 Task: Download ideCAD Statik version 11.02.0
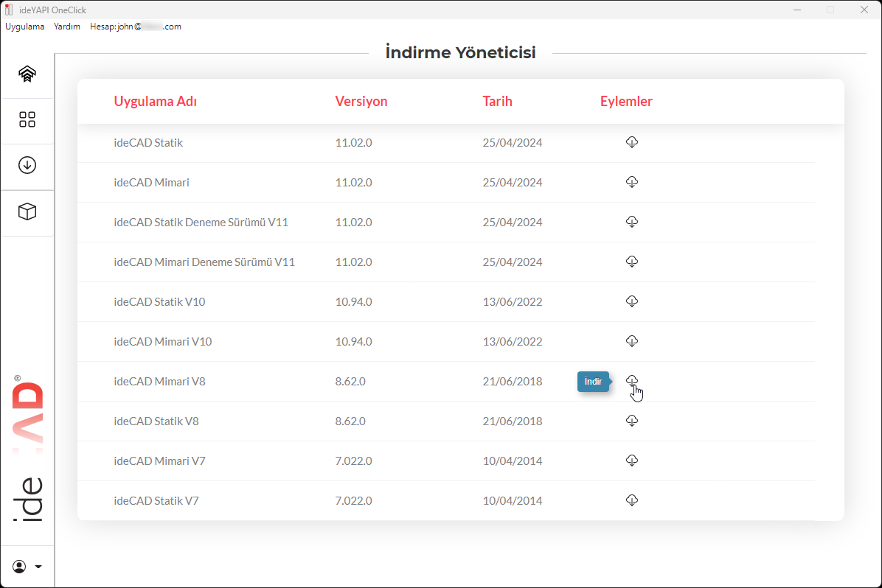(631, 142)
